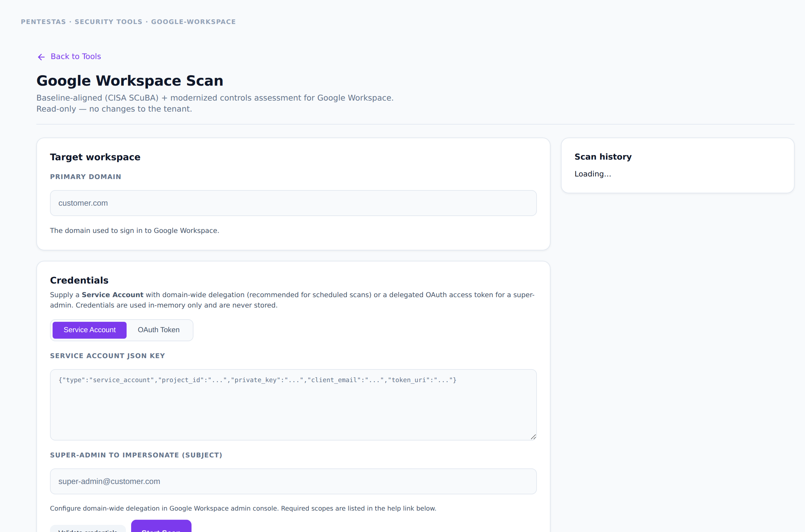
Task: Focus the super-admin impersonate email field
Action: point(293,481)
